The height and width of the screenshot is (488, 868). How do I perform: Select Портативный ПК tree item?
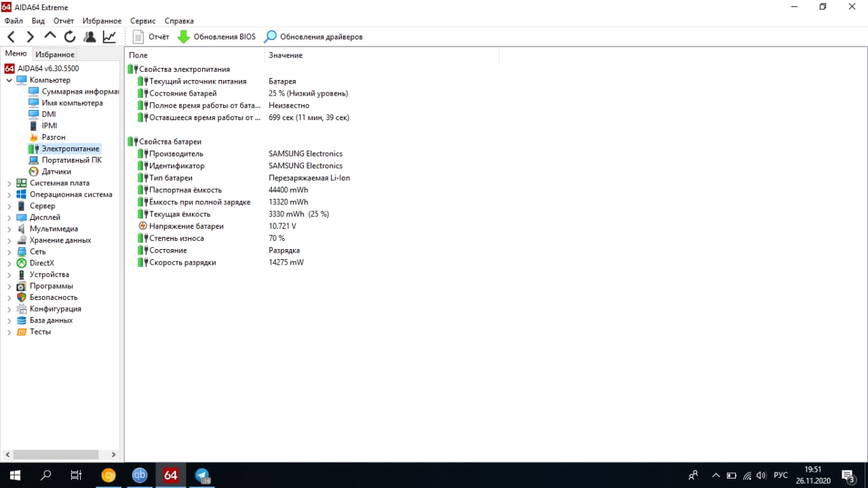pos(65,160)
